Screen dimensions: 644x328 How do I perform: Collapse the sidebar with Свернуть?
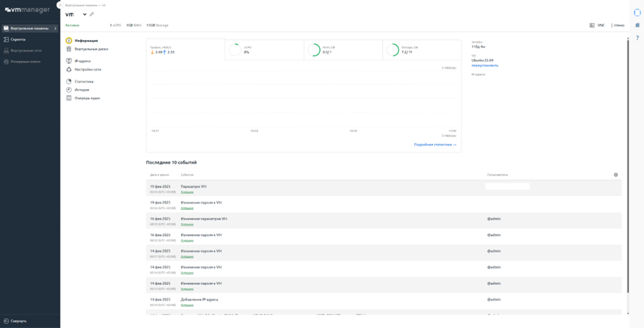[18, 321]
